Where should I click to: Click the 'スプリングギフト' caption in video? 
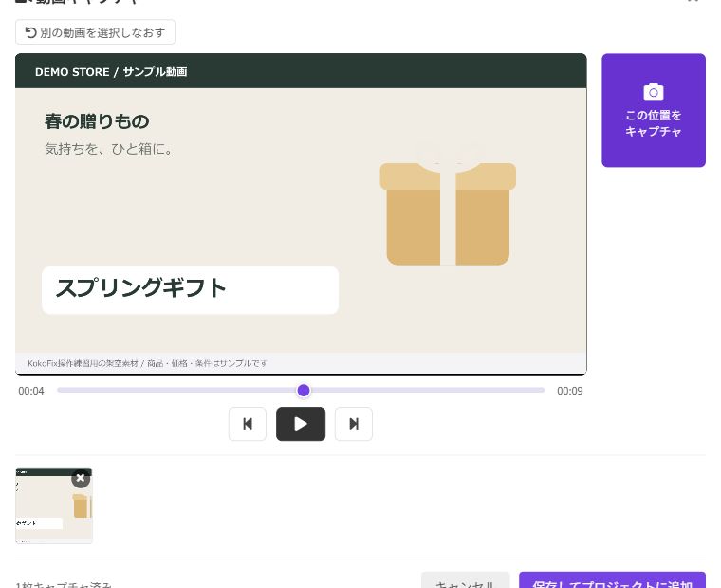(x=140, y=288)
